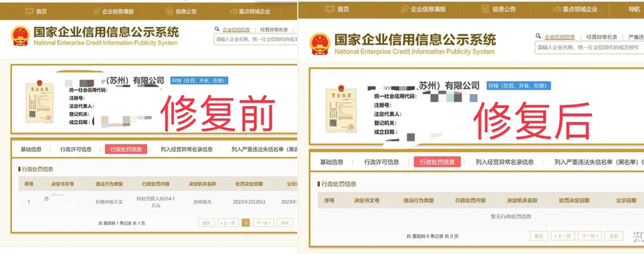Focus the company name search box in right screenshot
The height and width of the screenshot is (254, 644).
click(x=589, y=47)
